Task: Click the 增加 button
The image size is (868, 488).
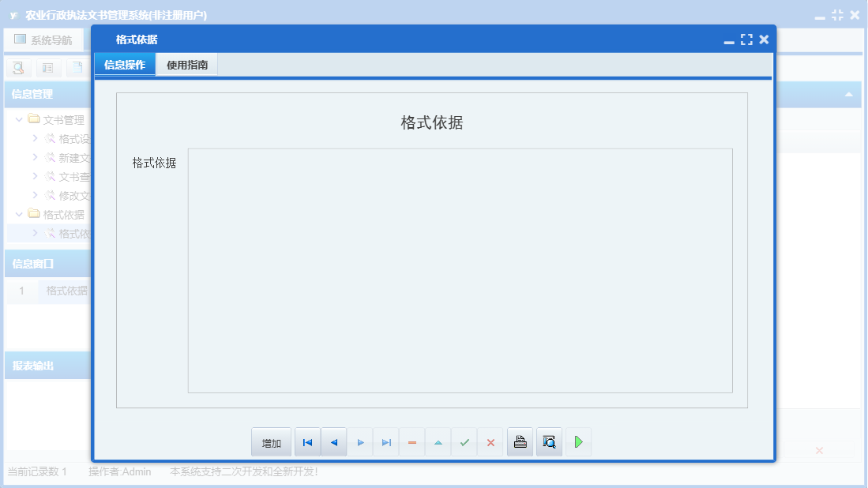Action: click(x=271, y=441)
